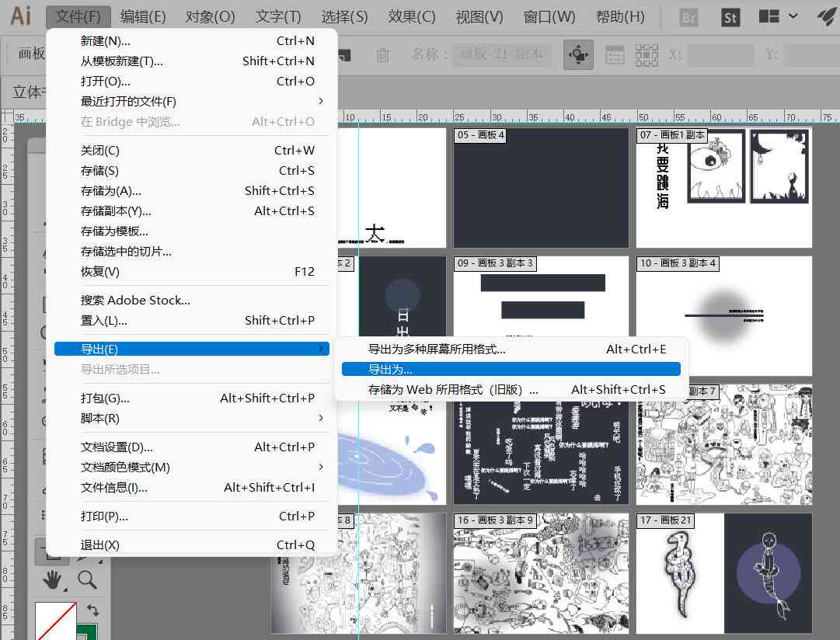The height and width of the screenshot is (640, 840).
Task: Click the X coordinate input field
Action: tap(720, 54)
